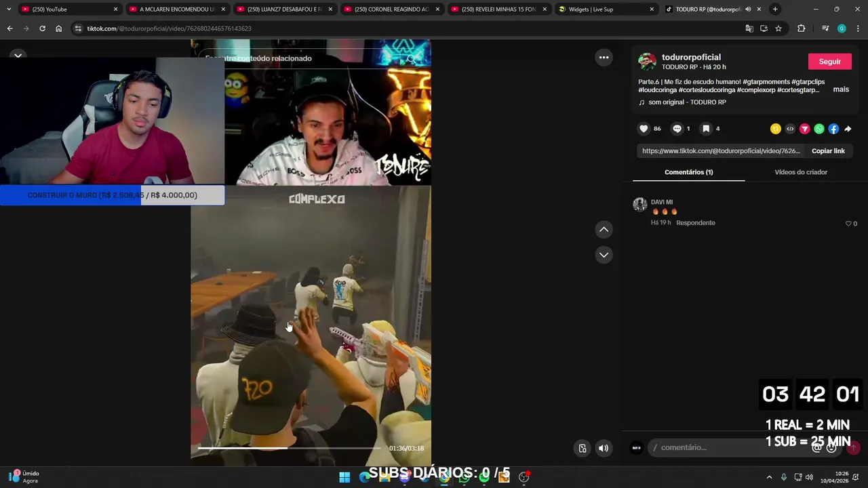
Task: Open the browser extensions puzzle icon
Action: tap(802, 28)
